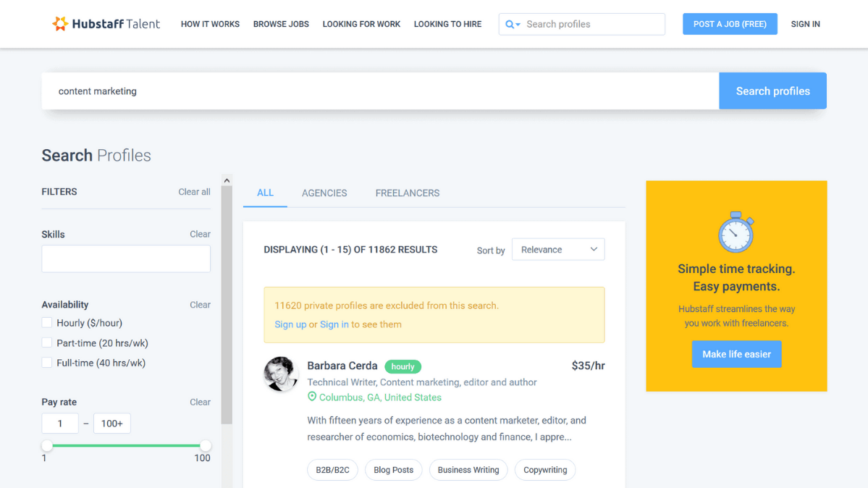Clear the Availability filter
Viewport: 868px width, 488px height.
pyautogui.click(x=200, y=305)
